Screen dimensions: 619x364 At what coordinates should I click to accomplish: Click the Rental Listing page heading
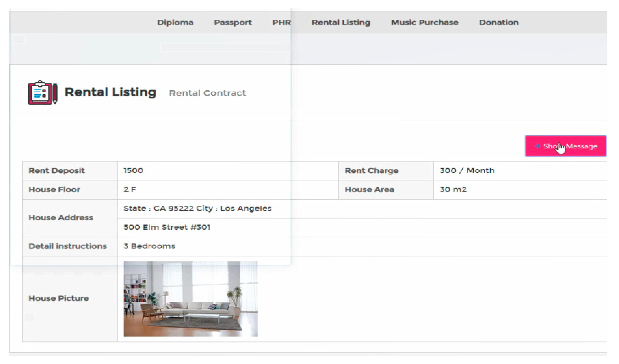coord(110,92)
